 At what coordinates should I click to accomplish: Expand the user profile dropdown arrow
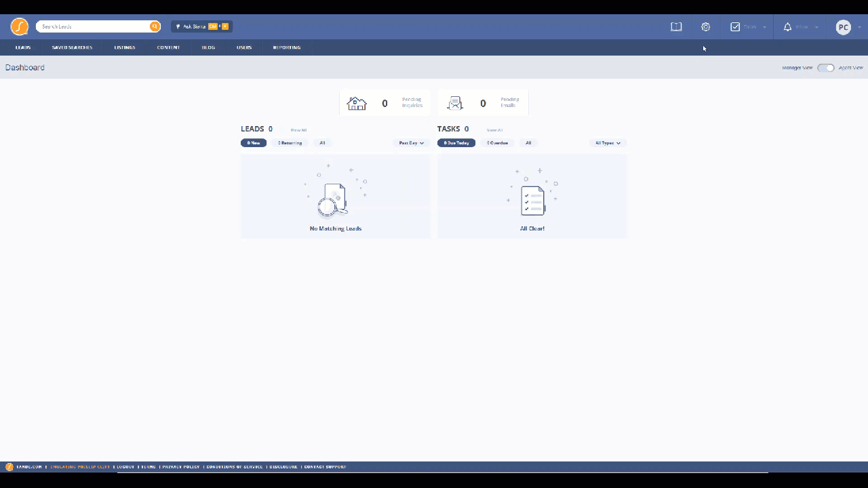[x=860, y=28]
